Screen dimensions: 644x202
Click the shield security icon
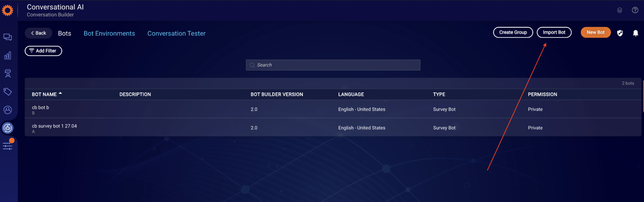[620, 33]
